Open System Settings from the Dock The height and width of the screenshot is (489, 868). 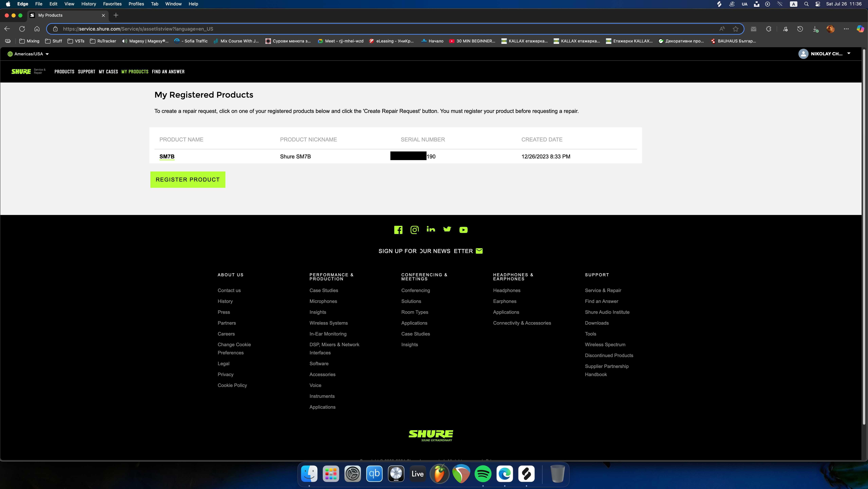[x=353, y=474]
